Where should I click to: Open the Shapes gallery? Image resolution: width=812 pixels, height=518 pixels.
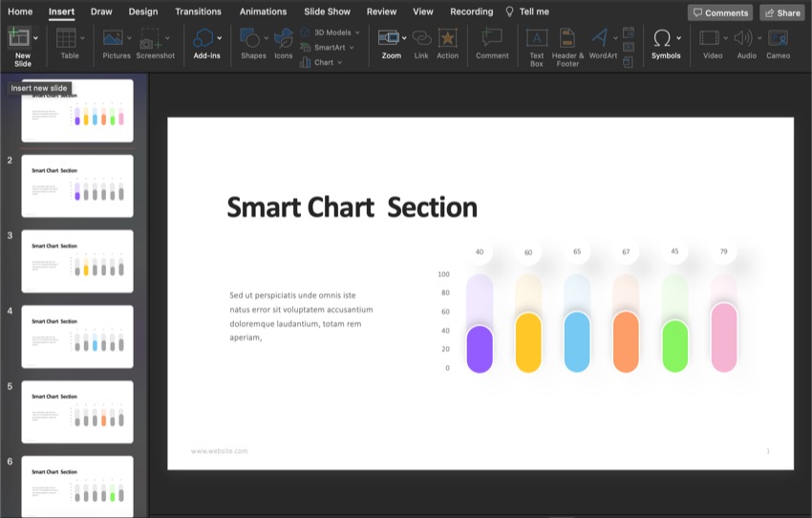coord(252,39)
